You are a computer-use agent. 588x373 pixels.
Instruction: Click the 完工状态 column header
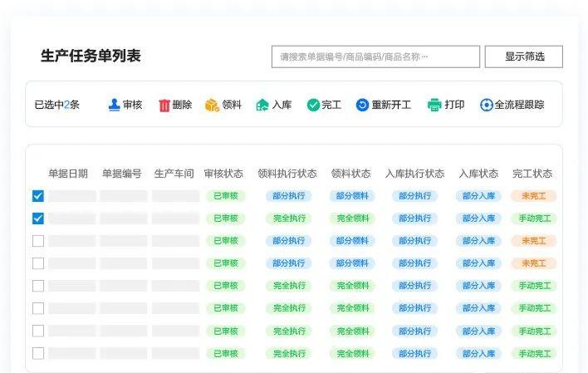click(x=532, y=174)
